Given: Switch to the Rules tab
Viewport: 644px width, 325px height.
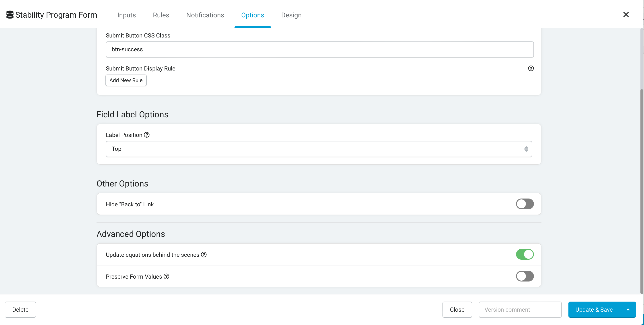Looking at the screenshot, I should (x=161, y=15).
